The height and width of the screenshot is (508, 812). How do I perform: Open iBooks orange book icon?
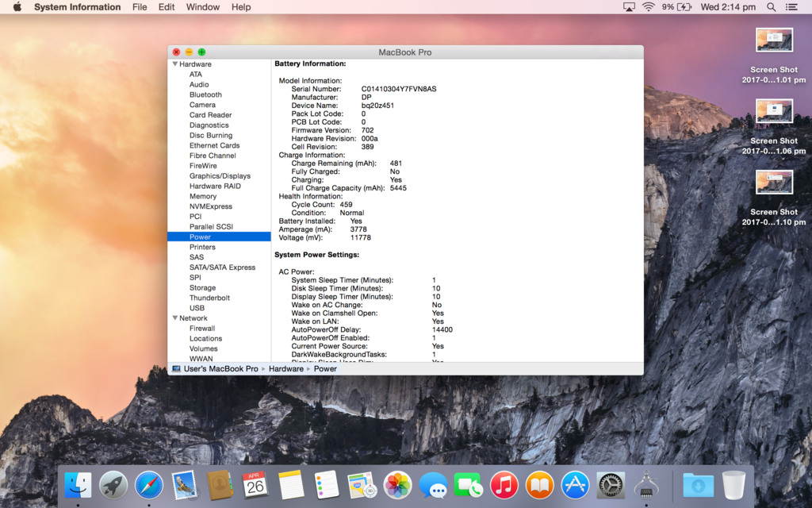tap(539, 486)
